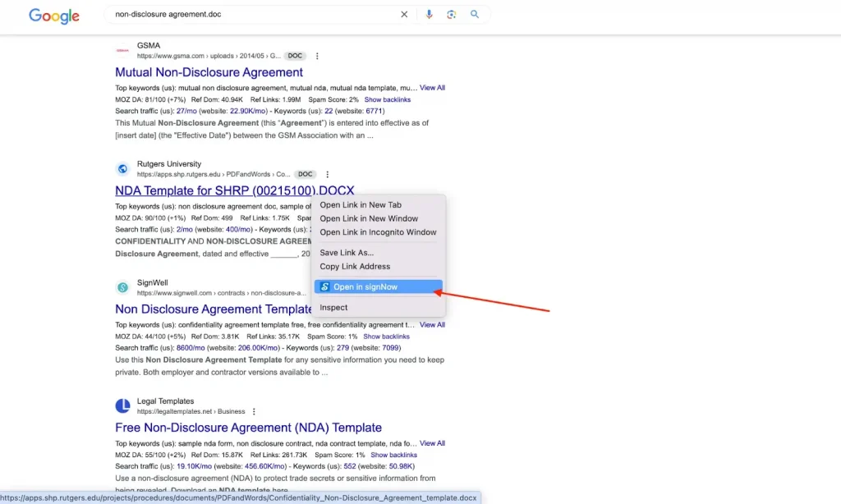This screenshot has height=504, width=841.
Task: Open the "Mutual Non-Disclosure Agreement" result link
Action: [209, 72]
